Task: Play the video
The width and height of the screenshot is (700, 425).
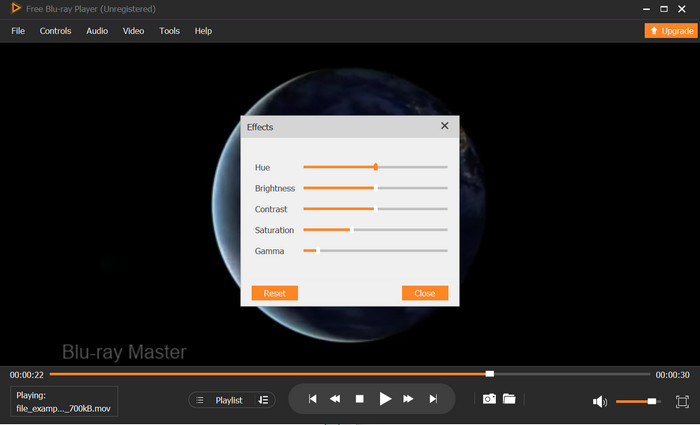Action: click(x=385, y=399)
